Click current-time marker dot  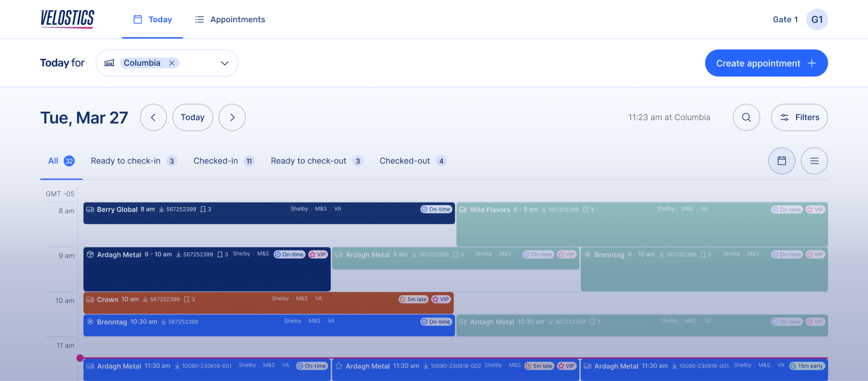[80, 358]
